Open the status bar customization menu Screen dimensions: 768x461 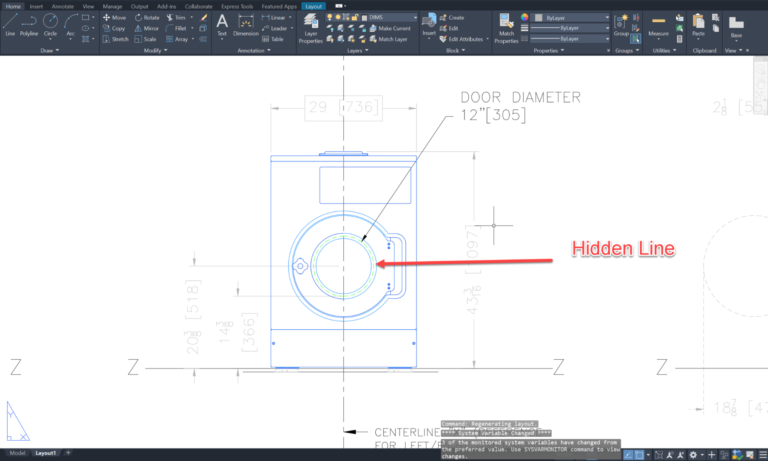(x=763, y=455)
